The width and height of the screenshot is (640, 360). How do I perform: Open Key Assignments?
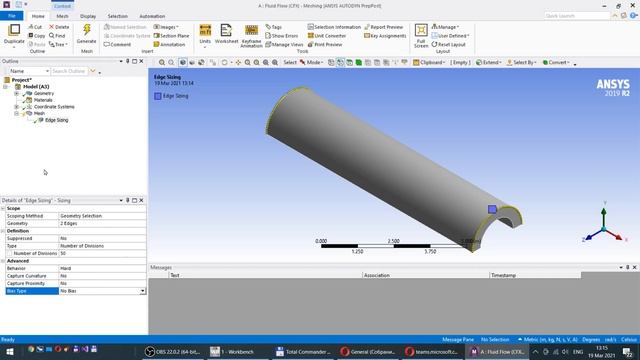(385, 36)
